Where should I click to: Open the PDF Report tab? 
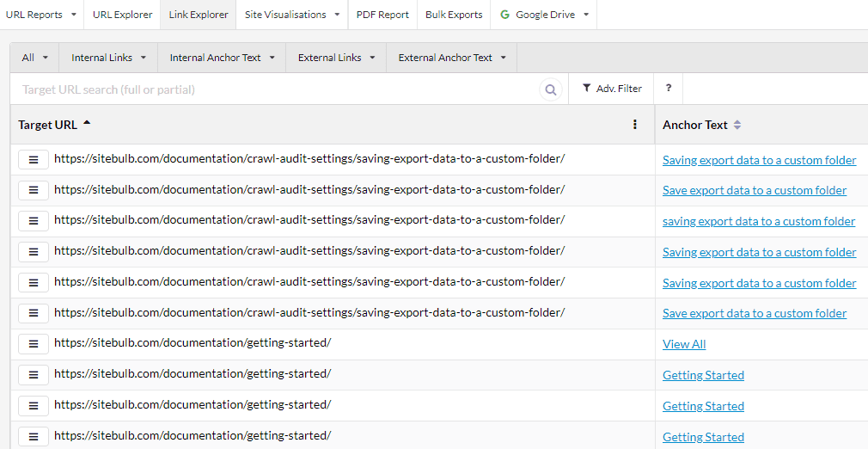point(382,15)
